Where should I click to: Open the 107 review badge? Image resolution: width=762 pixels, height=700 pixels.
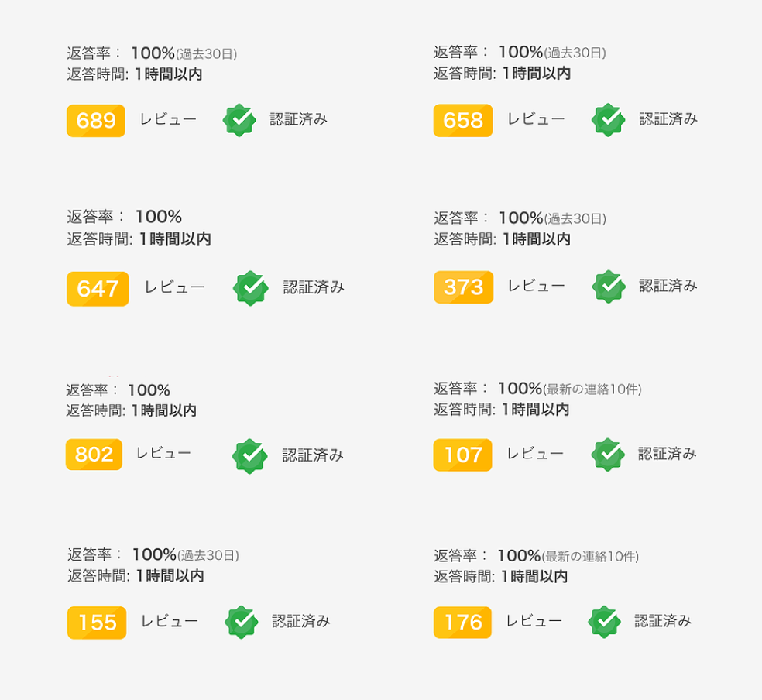(x=462, y=455)
